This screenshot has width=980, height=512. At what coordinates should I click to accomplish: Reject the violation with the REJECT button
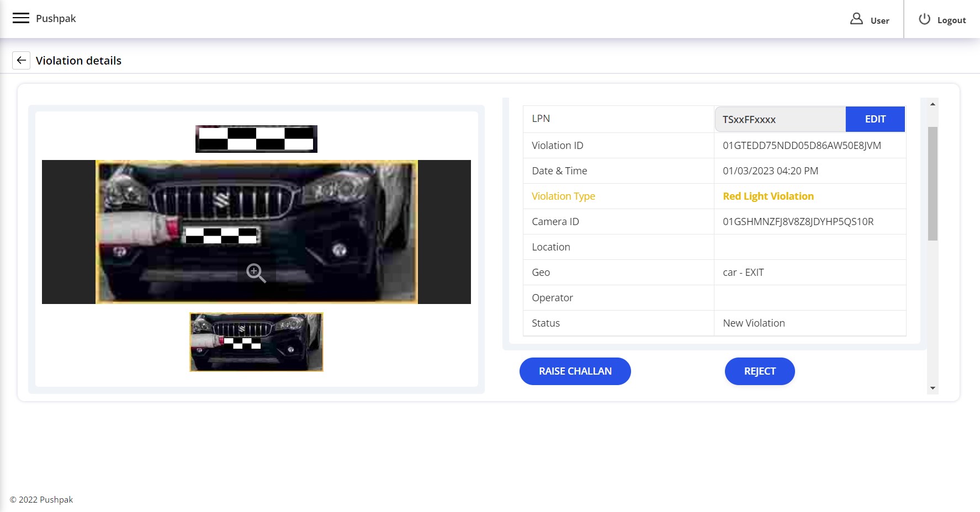(759, 371)
